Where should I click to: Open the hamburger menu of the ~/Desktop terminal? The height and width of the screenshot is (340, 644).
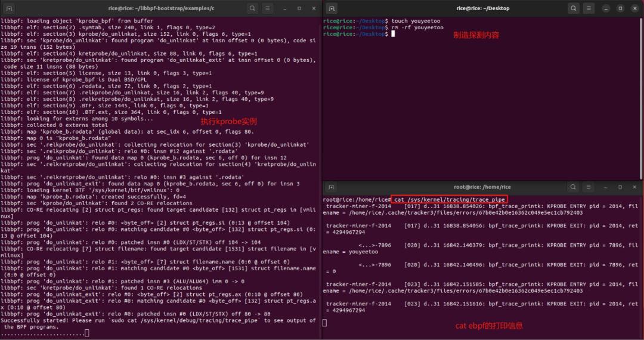click(x=589, y=8)
